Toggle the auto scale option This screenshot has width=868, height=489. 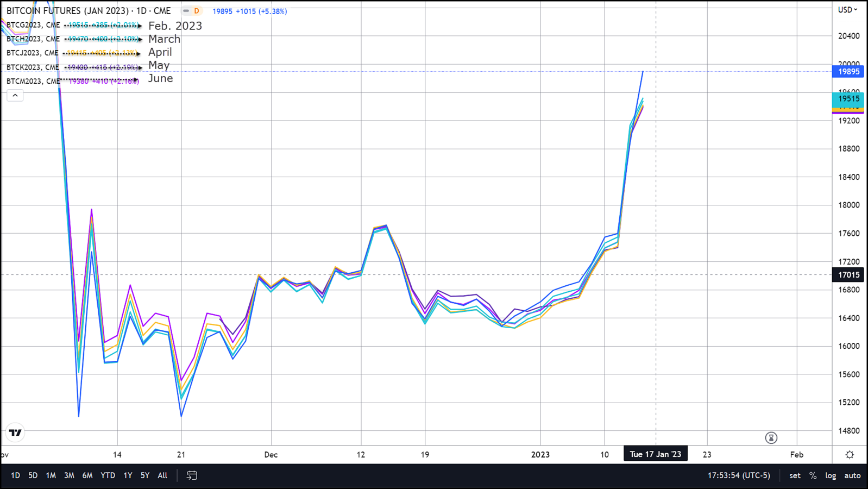[852, 475]
